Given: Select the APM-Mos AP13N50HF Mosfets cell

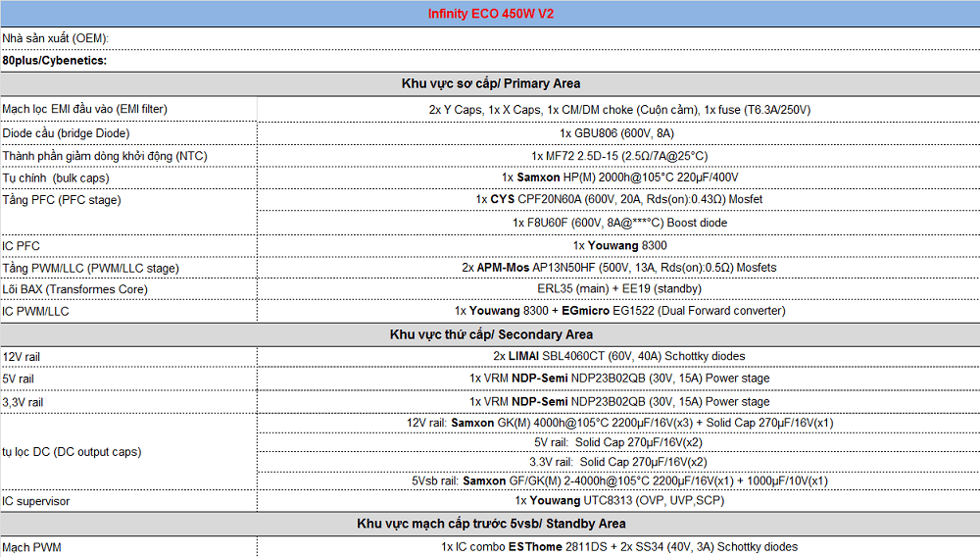Looking at the screenshot, I should 618,268.
